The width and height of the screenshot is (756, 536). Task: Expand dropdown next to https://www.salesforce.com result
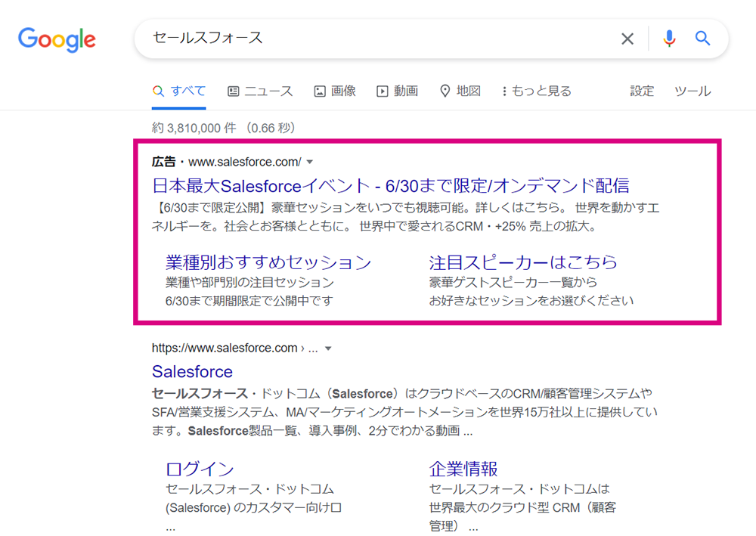(328, 349)
